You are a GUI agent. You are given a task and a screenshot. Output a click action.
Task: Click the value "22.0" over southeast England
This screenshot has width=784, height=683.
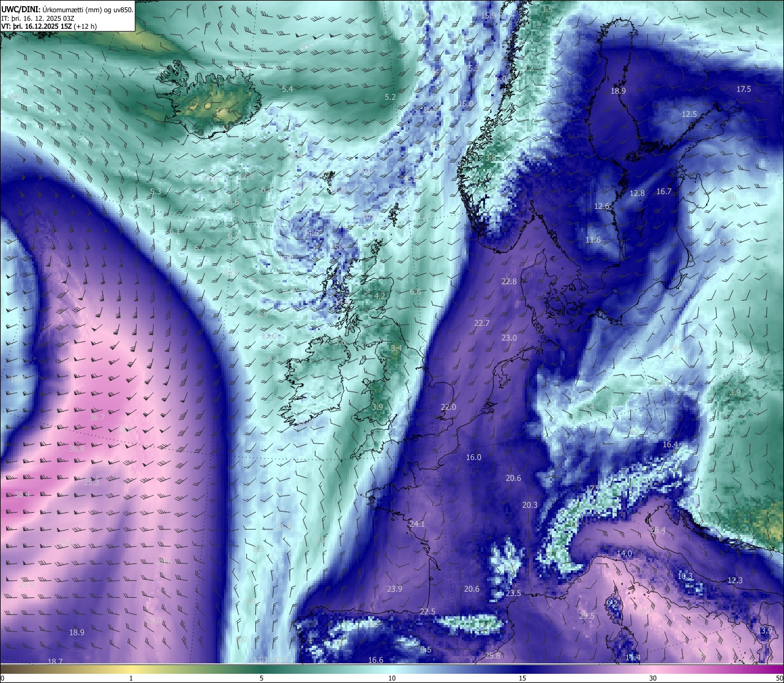click(448, 407)
